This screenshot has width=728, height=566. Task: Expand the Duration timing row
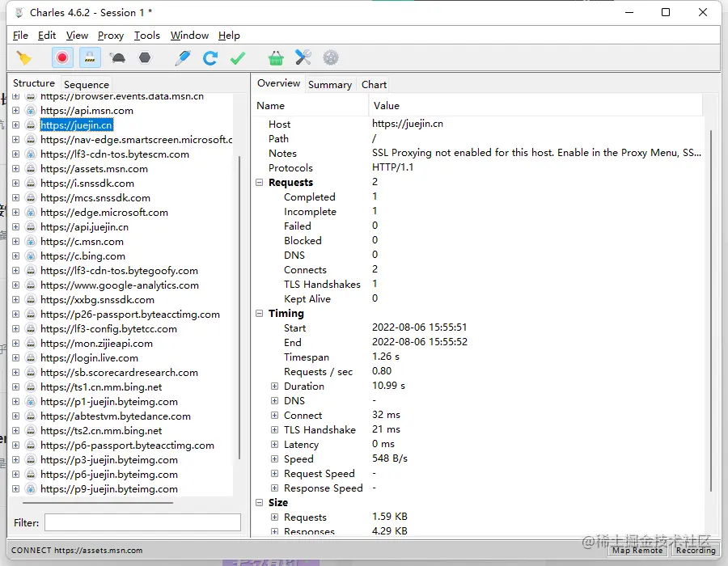click(275, 386)
